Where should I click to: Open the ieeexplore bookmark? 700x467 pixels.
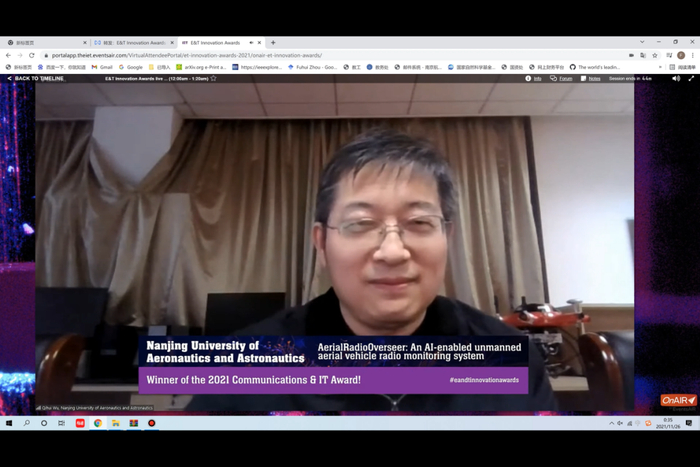tap(257, 67)
